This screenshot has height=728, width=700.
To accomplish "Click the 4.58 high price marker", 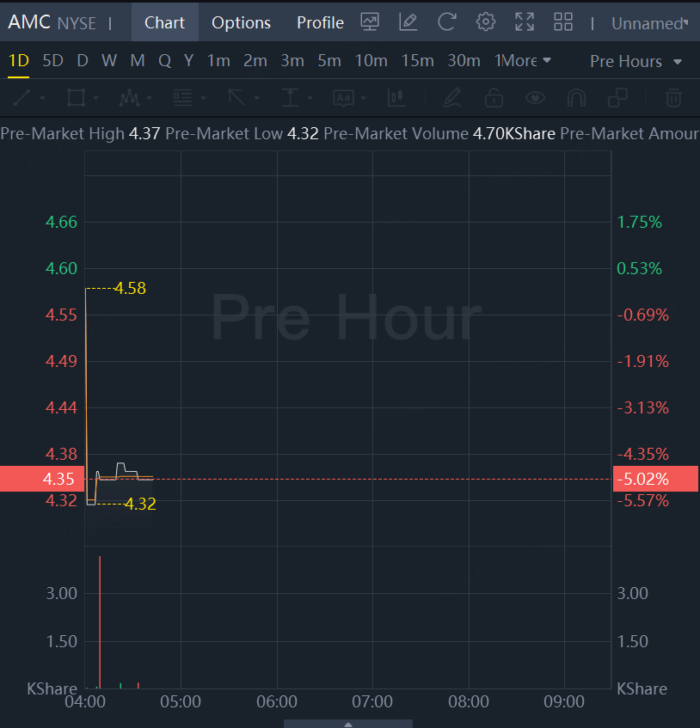I will point(130,288).
